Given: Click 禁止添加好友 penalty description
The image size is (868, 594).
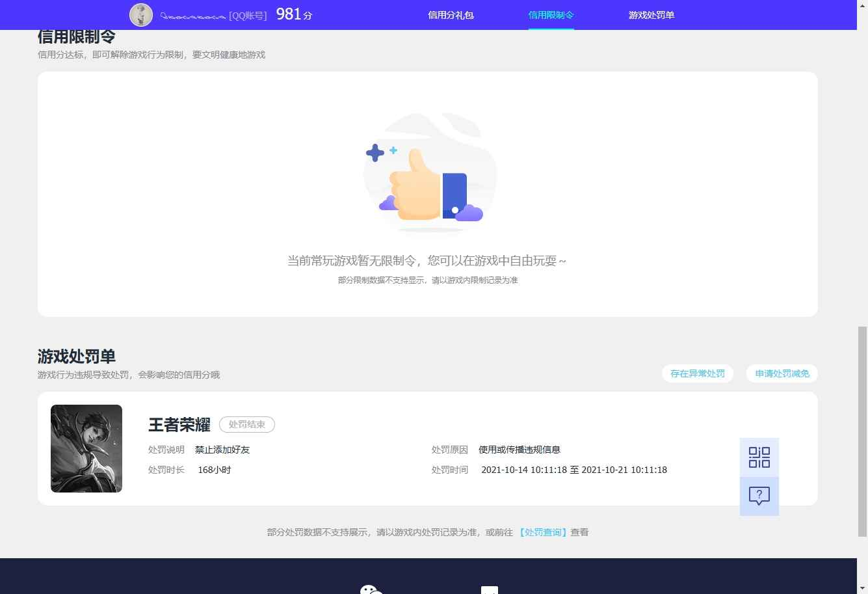Looking at the screenshot, I should coord(222,450).
